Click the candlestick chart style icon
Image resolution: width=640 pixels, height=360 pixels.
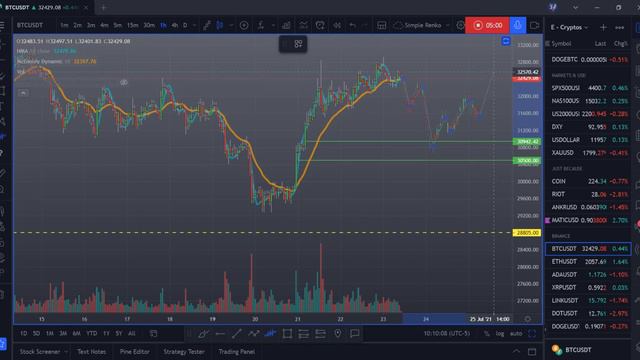[x=220, y=25]
